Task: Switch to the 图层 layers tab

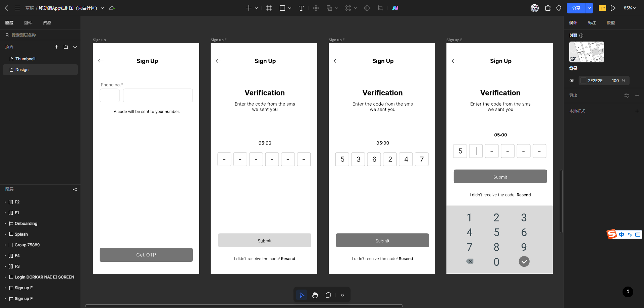Action: click(x=9, y=23)
